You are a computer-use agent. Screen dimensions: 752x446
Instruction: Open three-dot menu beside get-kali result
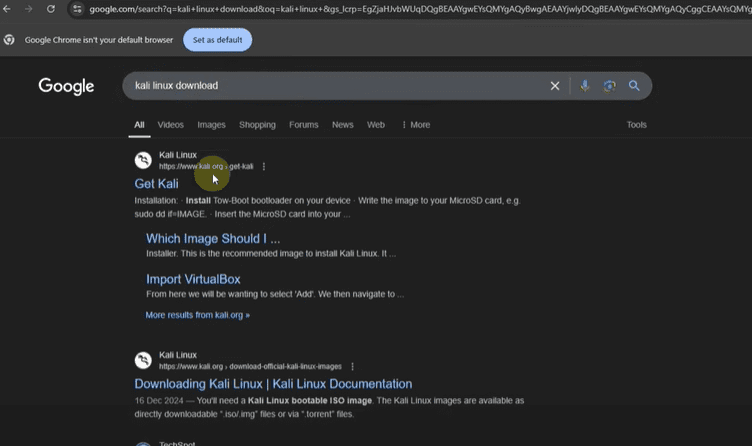(264, 166)
